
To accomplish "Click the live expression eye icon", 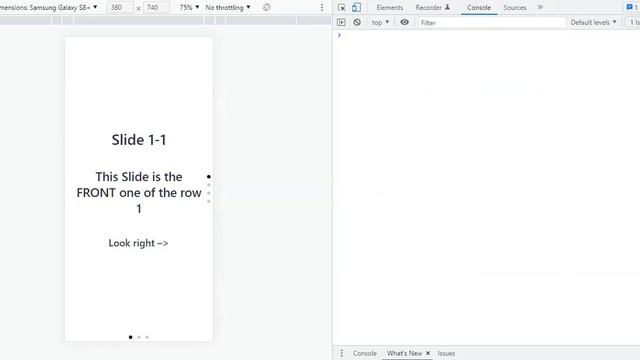I will 404,22.
